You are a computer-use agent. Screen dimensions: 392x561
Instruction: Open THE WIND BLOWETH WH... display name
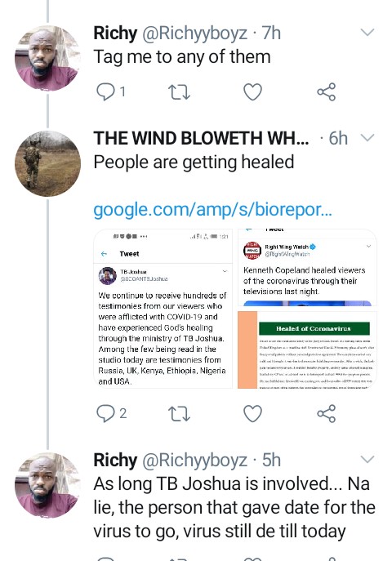202,138
